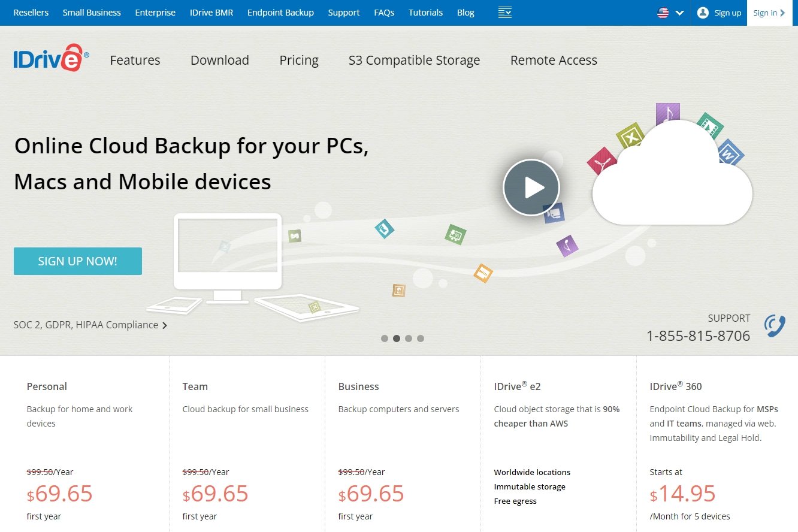Click the Sign up user icon

pos(703,13)
